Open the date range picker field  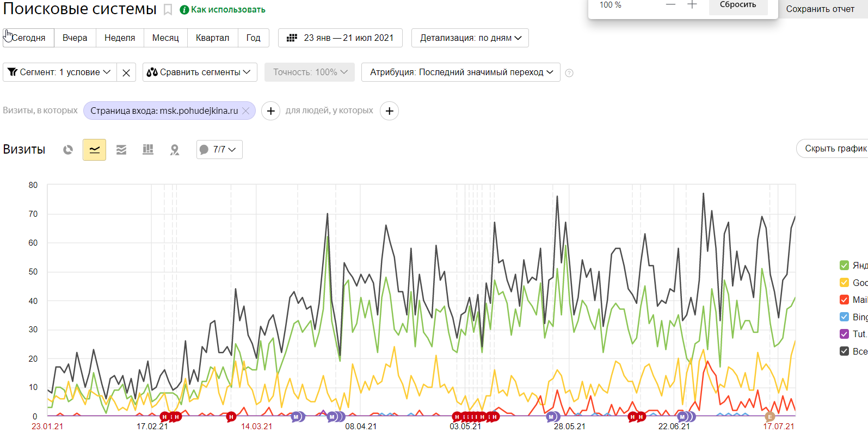pos(340,38)
